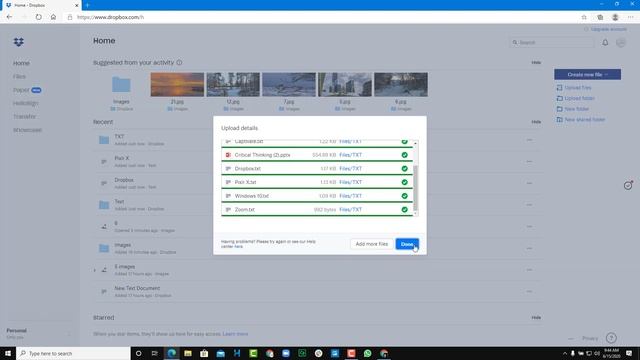Click green check icon for Windows 10.txt

pyautogui.click(x=404, y=196)
